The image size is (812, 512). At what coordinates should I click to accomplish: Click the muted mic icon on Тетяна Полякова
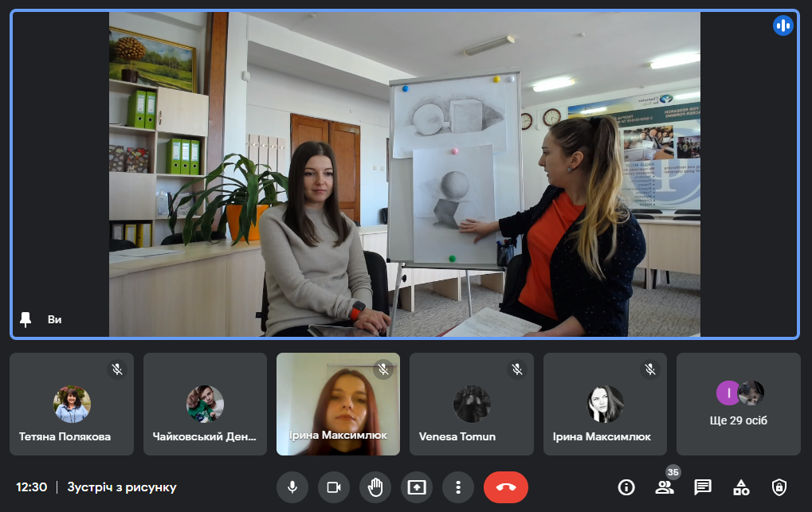point(117,369)
